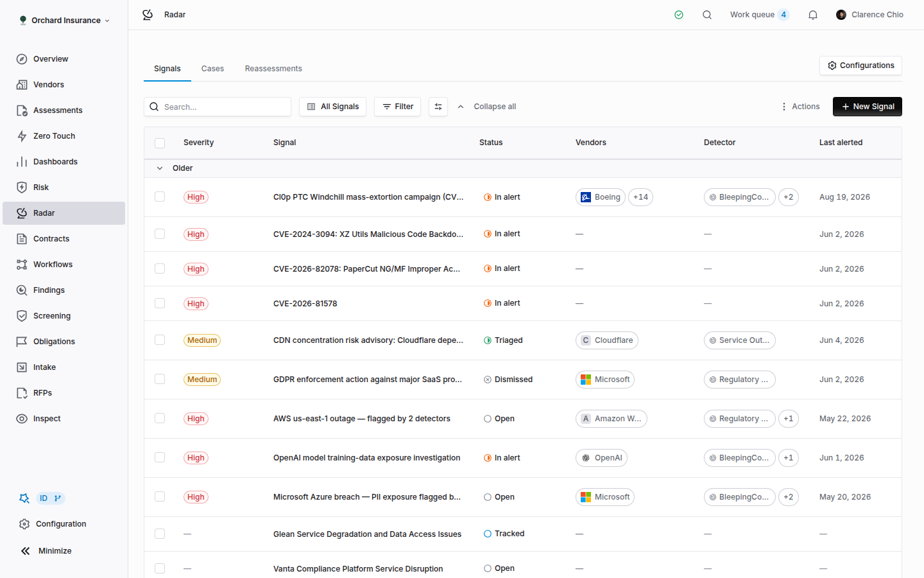The image size is (924, 578).
Task: Open the Risk shield icon
Action: (22, 188)
